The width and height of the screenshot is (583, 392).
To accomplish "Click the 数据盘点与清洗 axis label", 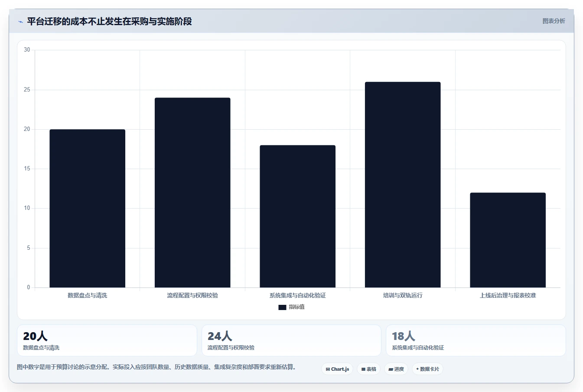I will (88, 295).
